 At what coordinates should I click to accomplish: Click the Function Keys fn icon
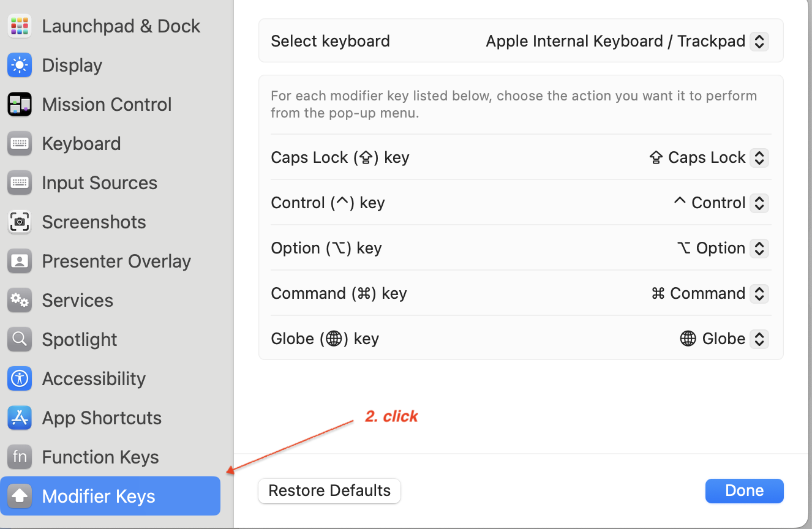tap(20, 457)
